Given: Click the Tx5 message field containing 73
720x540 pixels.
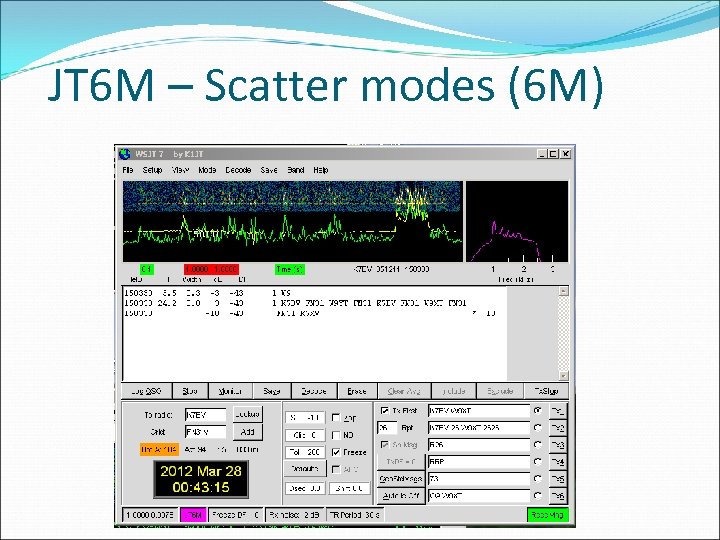Looking at the screenshot, I should (x=478, y=479).
